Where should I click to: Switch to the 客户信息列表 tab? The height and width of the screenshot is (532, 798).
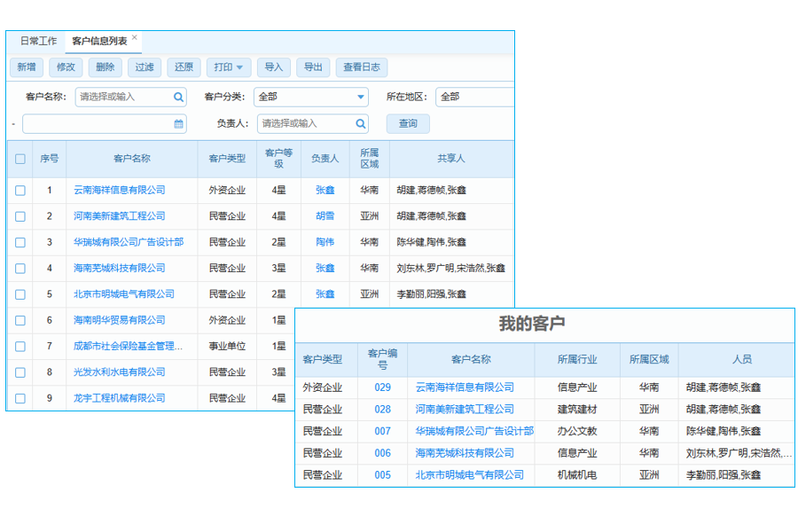click(x=98, y=40)
